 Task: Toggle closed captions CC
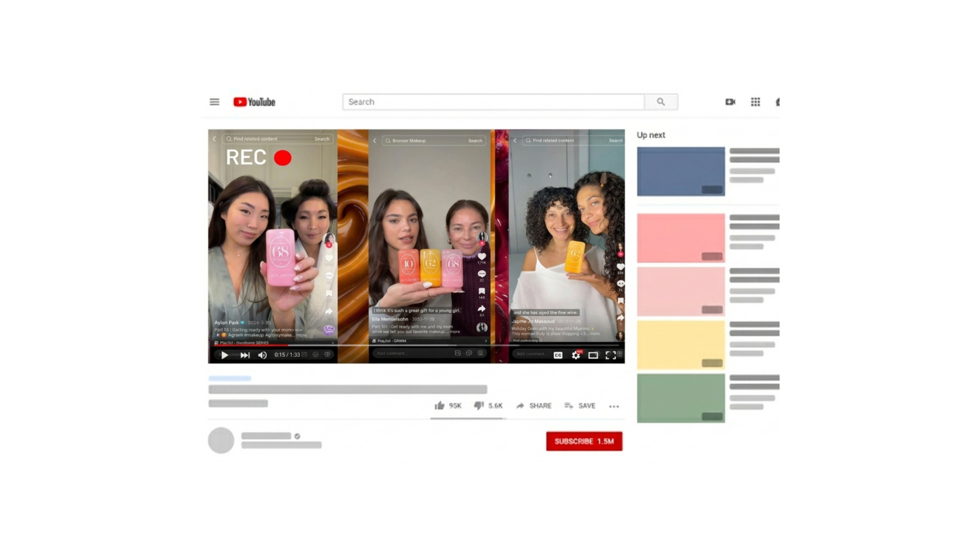click(x=558, y=355)
